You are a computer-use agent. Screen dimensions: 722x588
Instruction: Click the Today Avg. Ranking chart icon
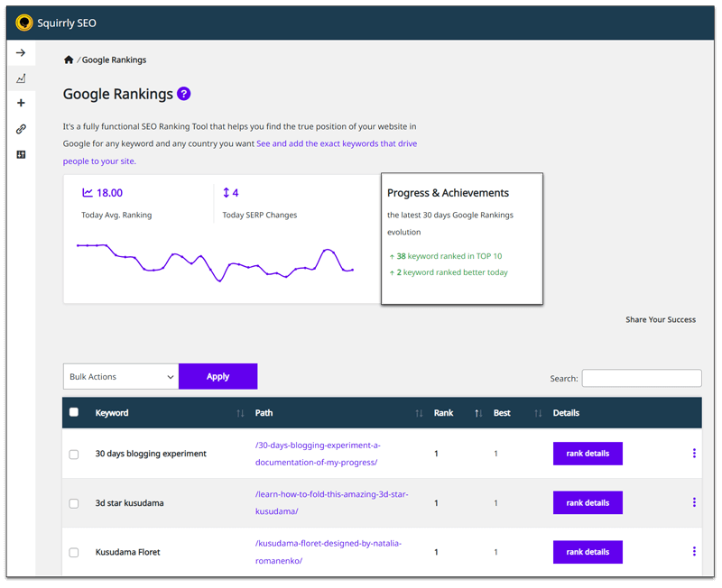tap(87, 193)
